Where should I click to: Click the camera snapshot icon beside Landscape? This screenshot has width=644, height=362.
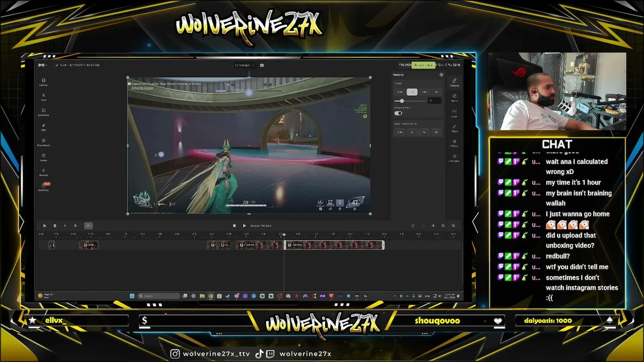tap(262, 65)
